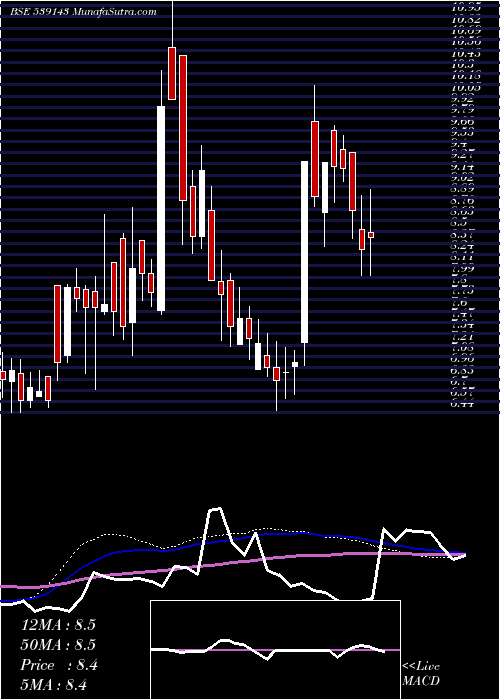
Task: Click the BSE 539148 MunafaSutra.com title
Action: [83, 12]
